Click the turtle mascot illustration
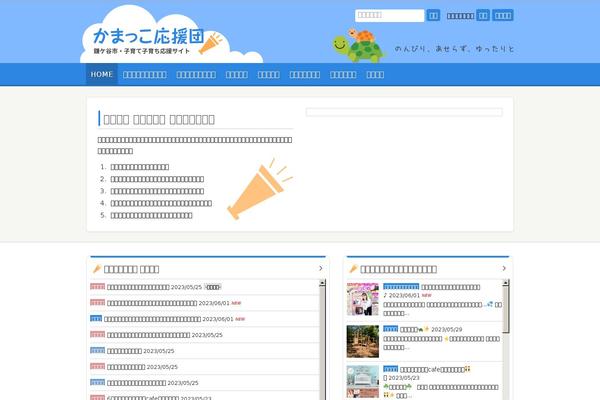 pyautogui.click(x=359, y=46)
